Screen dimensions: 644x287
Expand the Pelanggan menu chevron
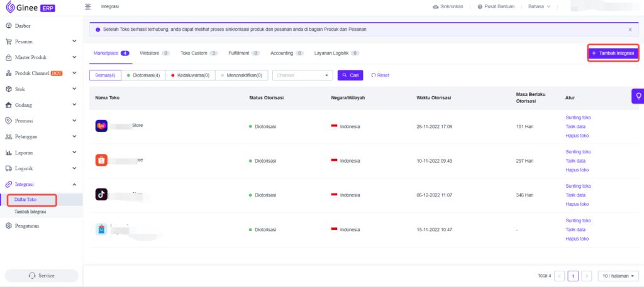pyautogui.click(x=74, y=136)
